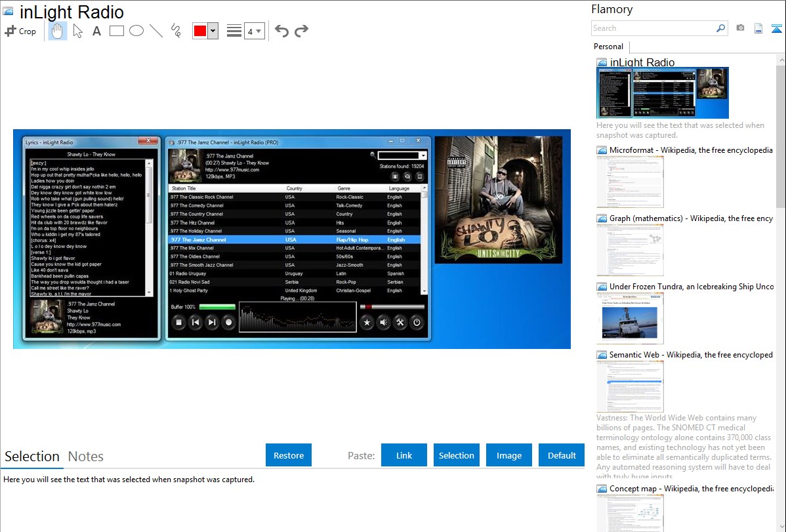This screenshot has height=532, width=786.
Task: Choose the arrow pointer tool
Action: [77, 31]
